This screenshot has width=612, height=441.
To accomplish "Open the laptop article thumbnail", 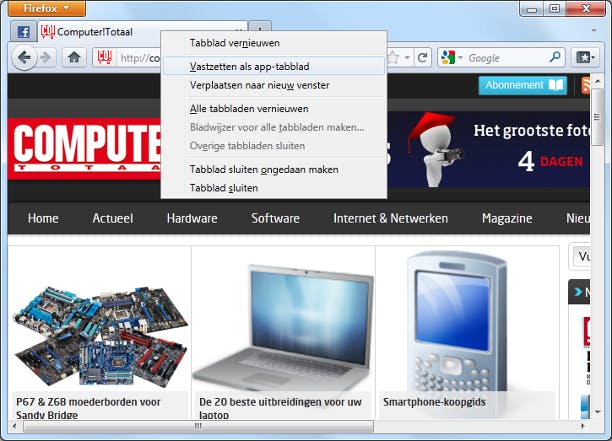I will pos(283,328).
